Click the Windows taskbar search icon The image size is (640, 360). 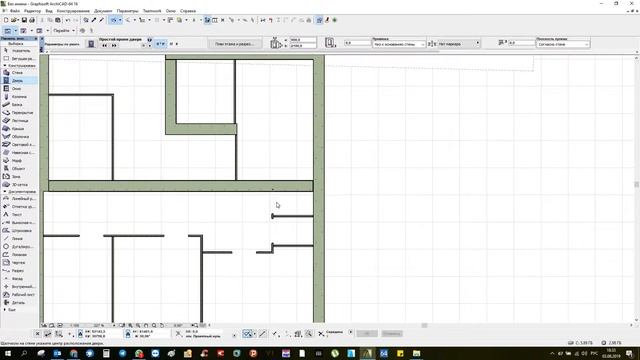[24, 353]
